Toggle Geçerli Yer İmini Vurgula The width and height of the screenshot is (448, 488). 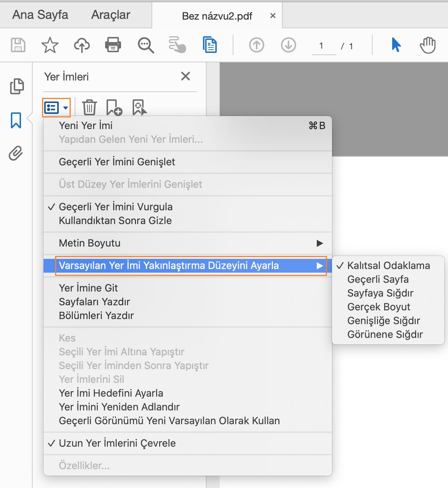coord(188,207)
